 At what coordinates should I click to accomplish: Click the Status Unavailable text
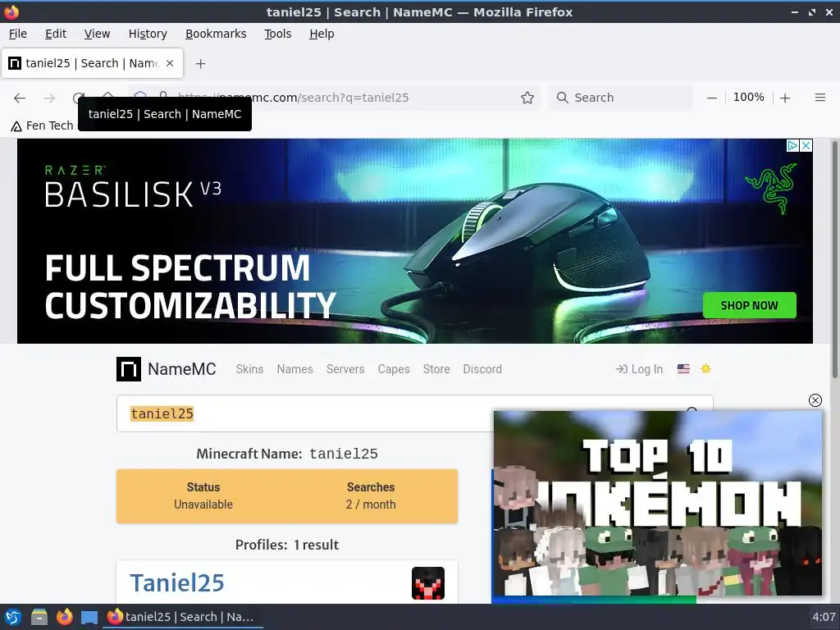click(x=203, y=495)
